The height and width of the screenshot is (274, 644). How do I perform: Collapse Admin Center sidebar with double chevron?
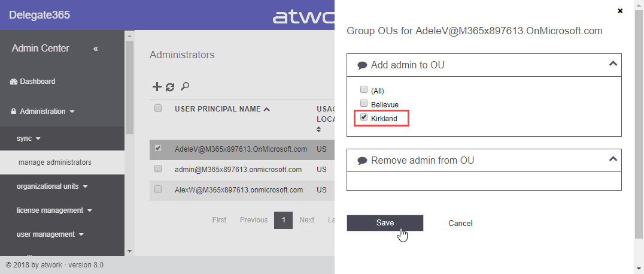(x=96, y=49)
